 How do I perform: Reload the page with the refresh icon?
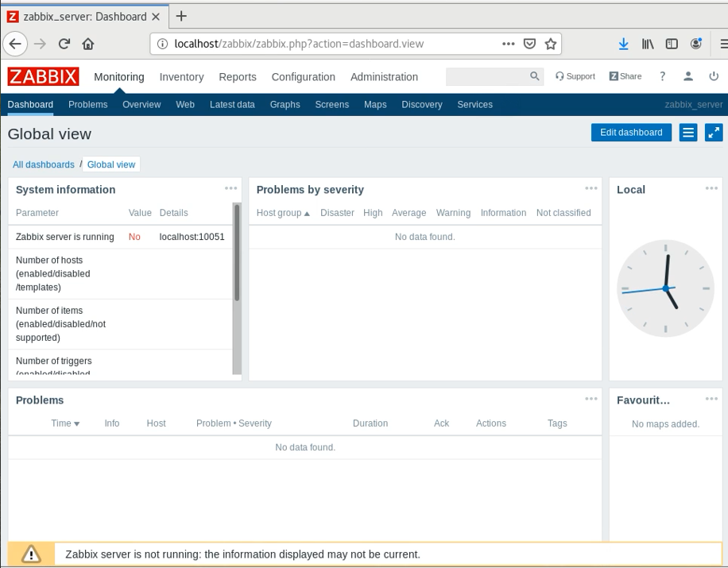coord(64,44)
